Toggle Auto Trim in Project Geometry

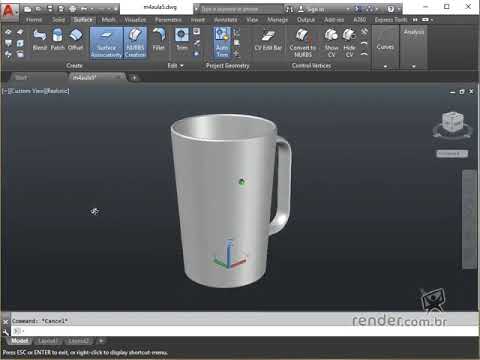click(222, 43)
